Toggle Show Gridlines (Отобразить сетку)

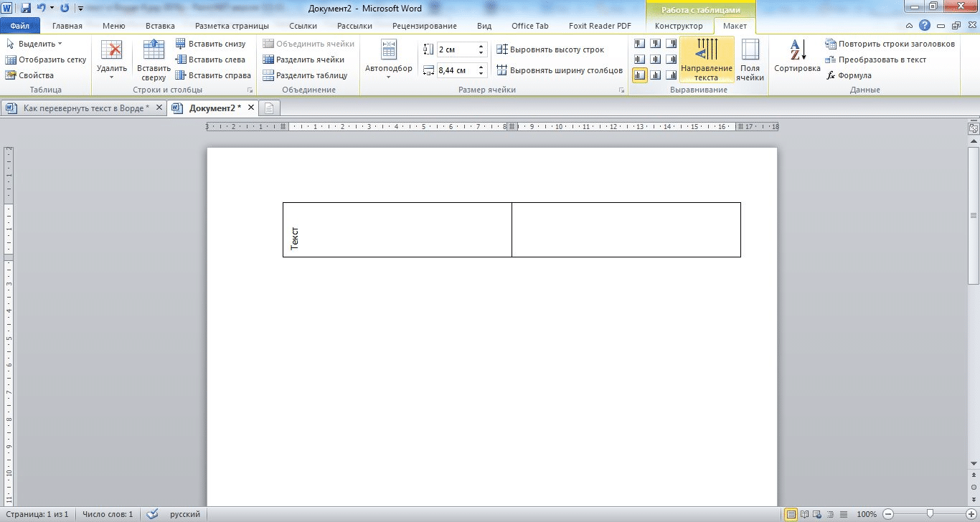[46, 60]
